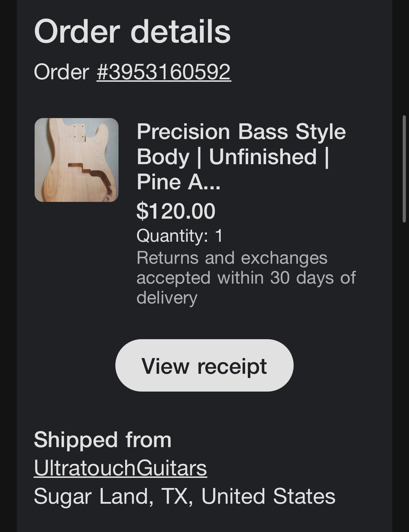
Task: Click the word "details" in the heading
Action: [180, 31]
